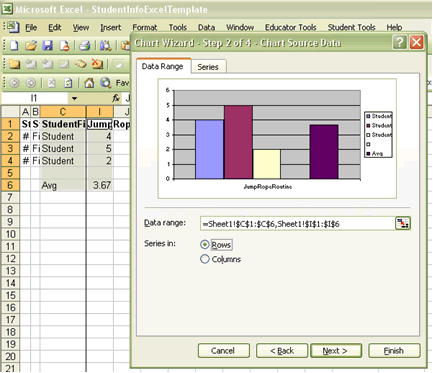
Task: Click the folder with red X icon
Action: (97, 64)
